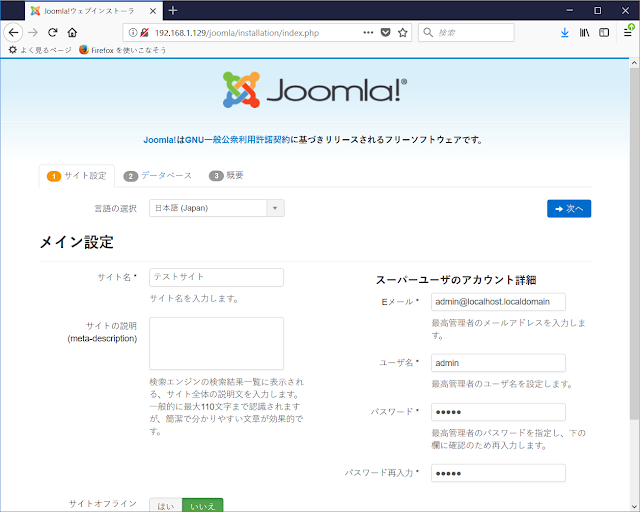Select the Joomla!ウェブインストーラ browser tab

point(94,11)
